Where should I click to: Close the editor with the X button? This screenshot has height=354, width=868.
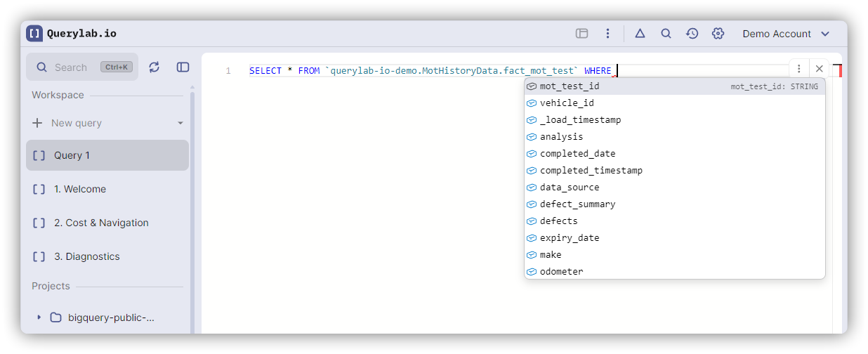click(x=819, y=68)
